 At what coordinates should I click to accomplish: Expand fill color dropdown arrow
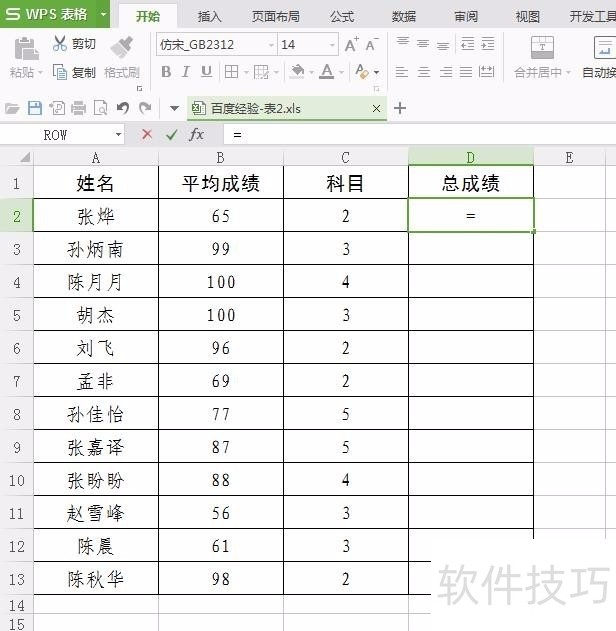point(311,72)
